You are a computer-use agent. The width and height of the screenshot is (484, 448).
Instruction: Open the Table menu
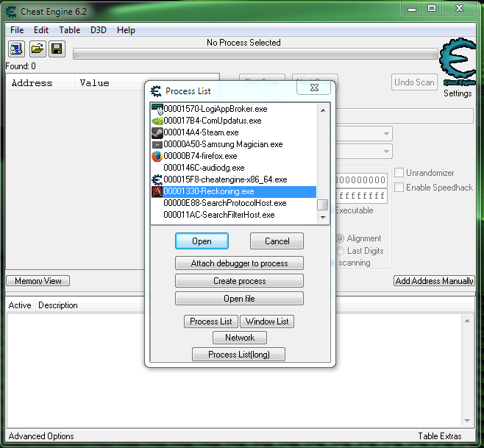(x=69, y=30)
